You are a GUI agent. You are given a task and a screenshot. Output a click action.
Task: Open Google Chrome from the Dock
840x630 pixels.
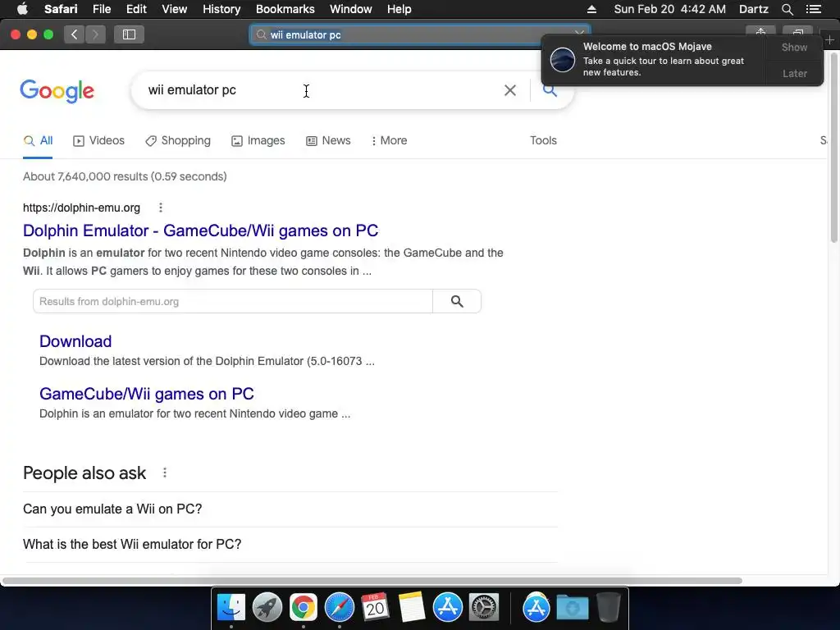304,608
